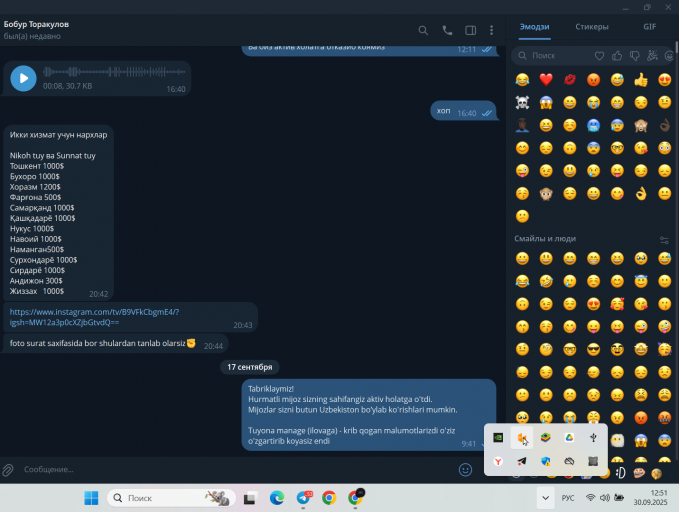This screenshot has height=512, width=679.
Task: Start a voice call via phone icon
Action: pyautogui.click(x=447, y=30)
